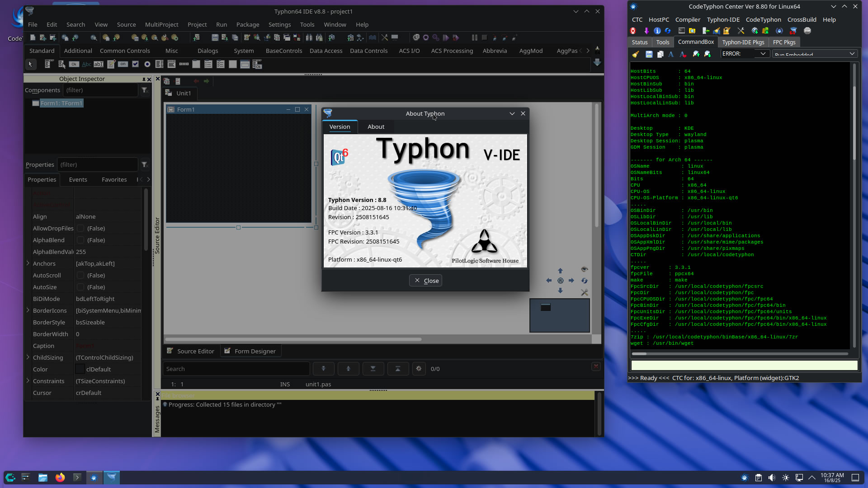Click the tools wrench icon in IDE toolbar
The width and height of the screenshot is (868, 488).
(x=385, y=38)
